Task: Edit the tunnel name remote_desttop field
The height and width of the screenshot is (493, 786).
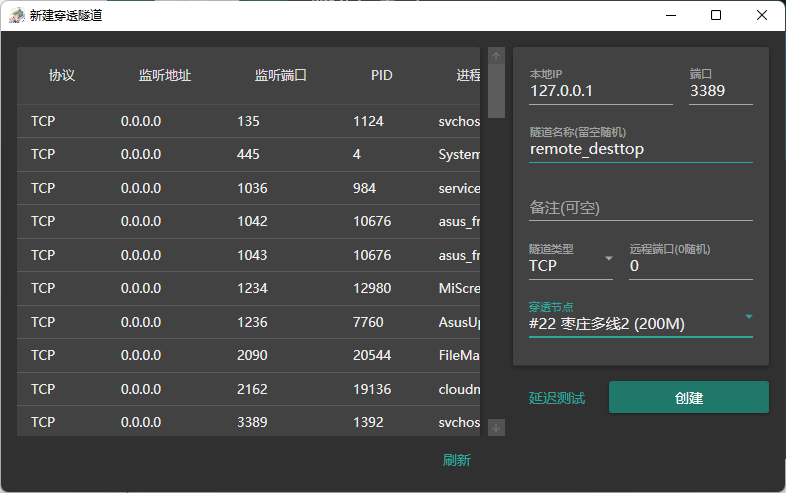Action: click(640, 149)
